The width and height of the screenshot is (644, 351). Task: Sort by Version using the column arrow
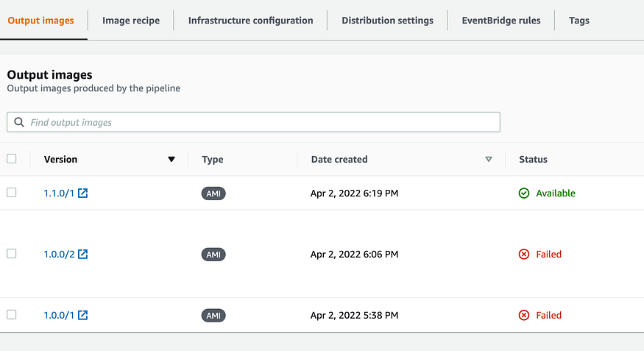171,160
